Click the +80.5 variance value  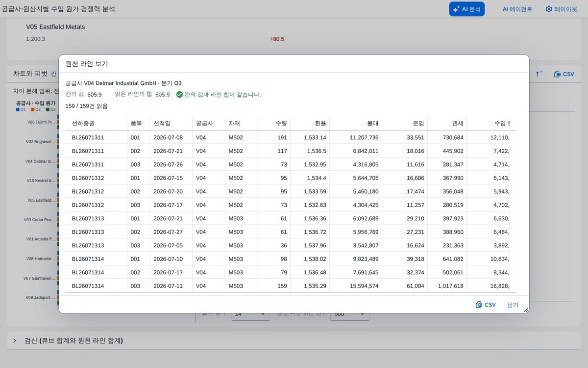[x=277, y=39]
